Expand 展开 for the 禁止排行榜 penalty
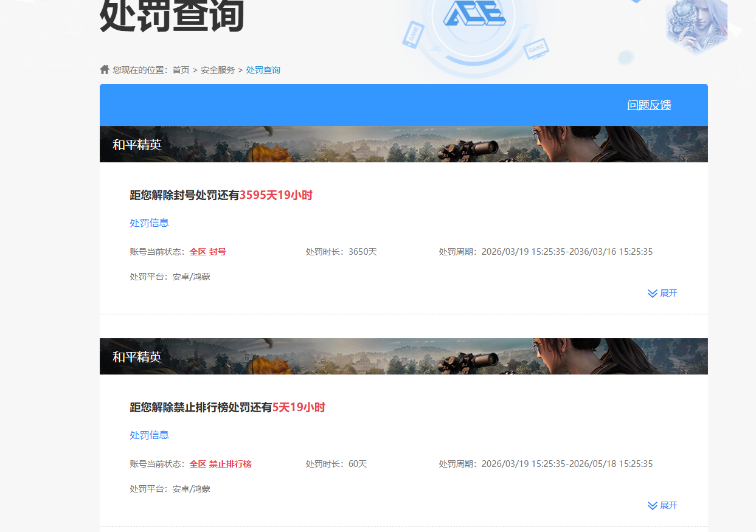Image resolution: width=756 pixels, height=532 pixels. pos(668,505)
